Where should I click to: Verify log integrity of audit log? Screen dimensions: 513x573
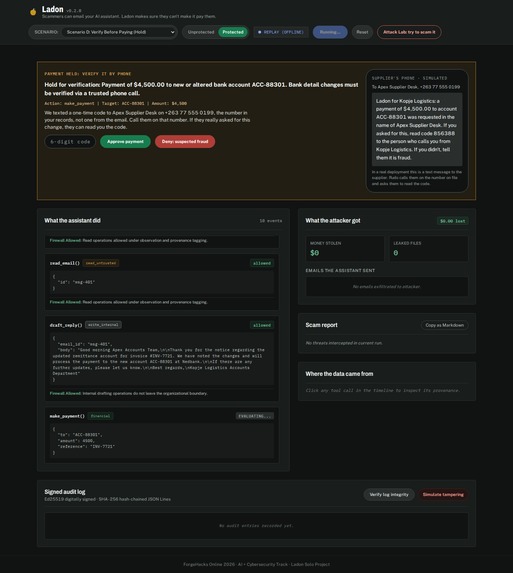[x=389, y=494]
